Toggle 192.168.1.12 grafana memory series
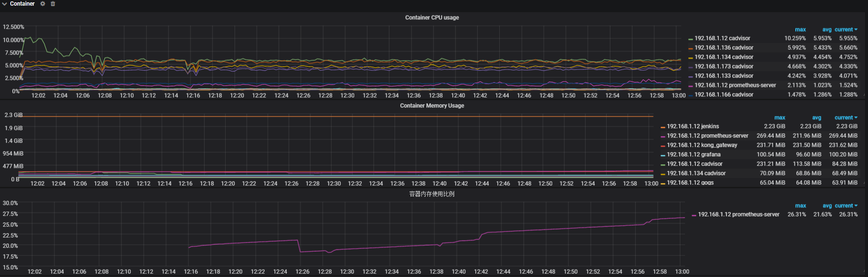868x277 pixels. coord(693,155)
